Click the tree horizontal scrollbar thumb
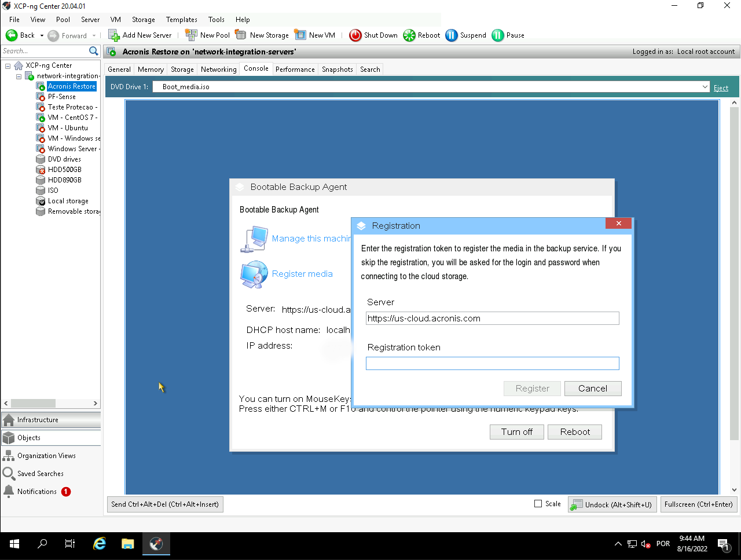Image resolution: width=741 pixels, height=560 pixels. tap(33, 403)
